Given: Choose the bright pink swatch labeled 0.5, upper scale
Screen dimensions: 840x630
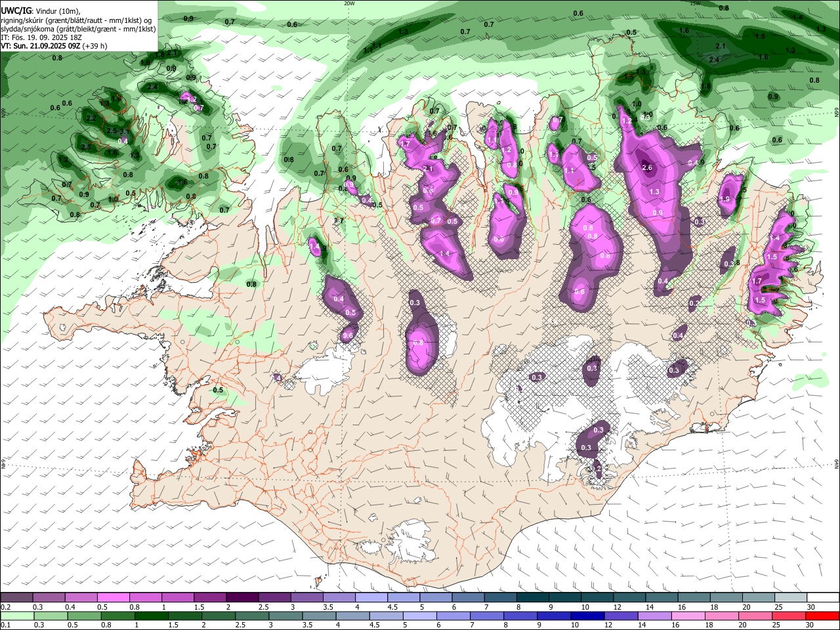Looking at the screenshot, I should 113,597.
